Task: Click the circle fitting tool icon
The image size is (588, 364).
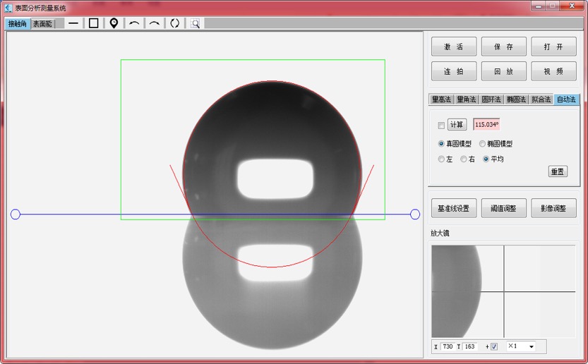Action: tap(175, 23)
